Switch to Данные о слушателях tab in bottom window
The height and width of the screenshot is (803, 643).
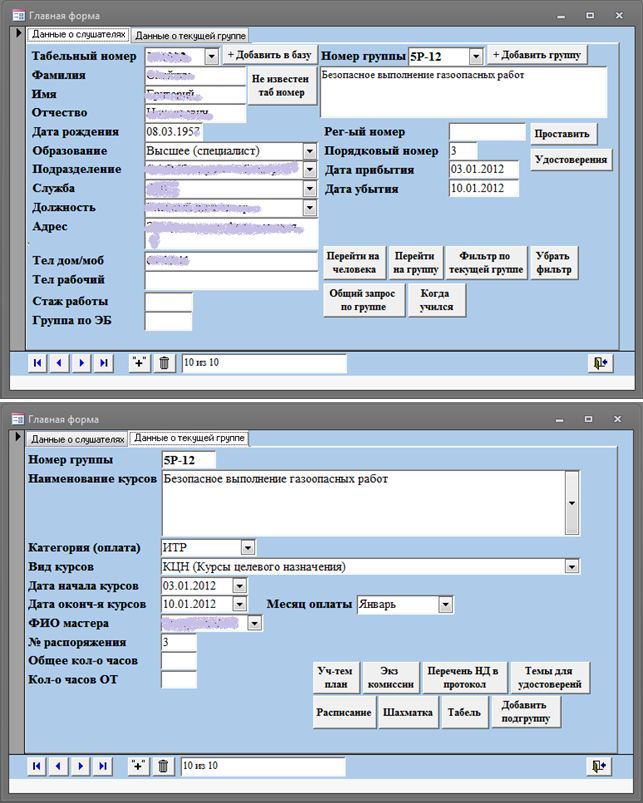pos(78,439)
